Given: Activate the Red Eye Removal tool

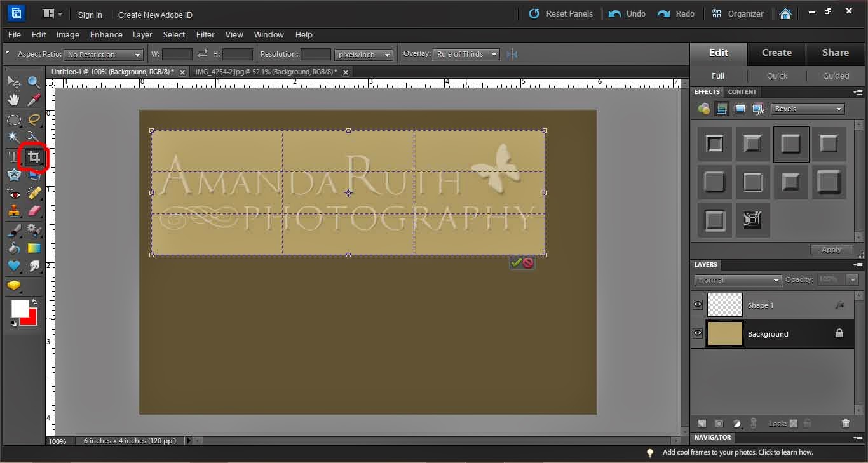Looking at the screenshot, I should (x=14, y=193).
